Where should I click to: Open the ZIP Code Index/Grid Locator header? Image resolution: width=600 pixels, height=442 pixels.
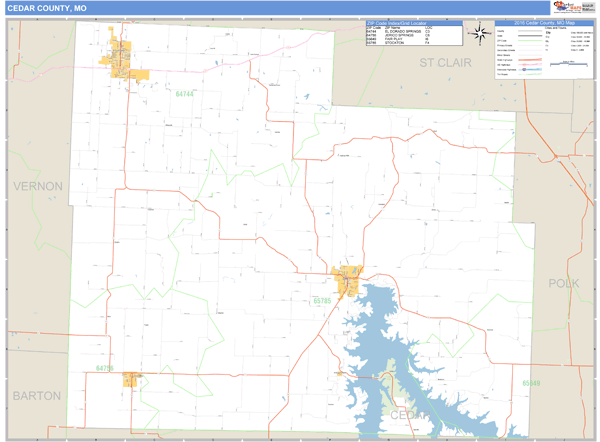coord(414,22)
